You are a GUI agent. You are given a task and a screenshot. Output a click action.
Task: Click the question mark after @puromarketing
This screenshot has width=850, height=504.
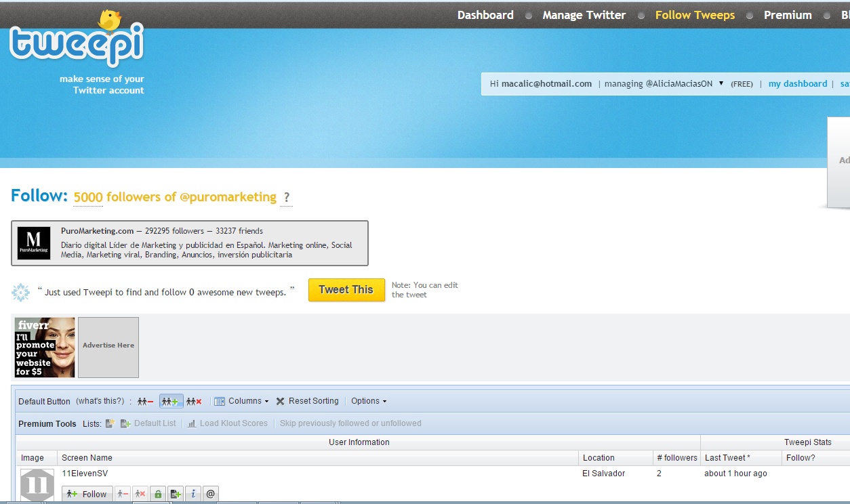click(x=287, y=198)
